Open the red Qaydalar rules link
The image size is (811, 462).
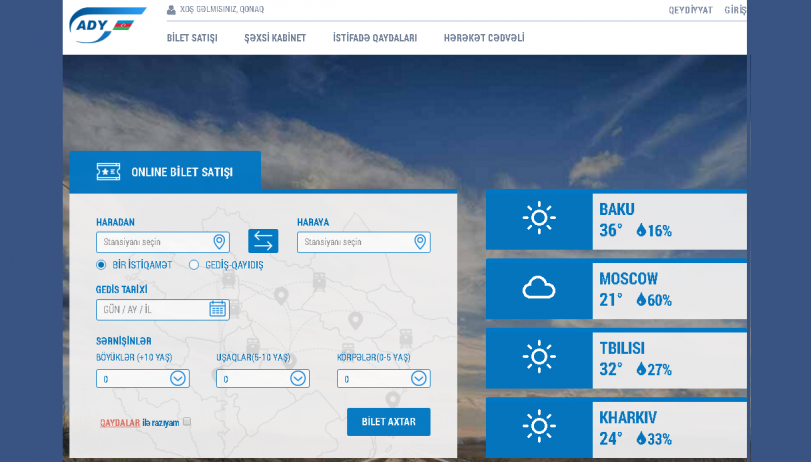click(x=120, y=423)
